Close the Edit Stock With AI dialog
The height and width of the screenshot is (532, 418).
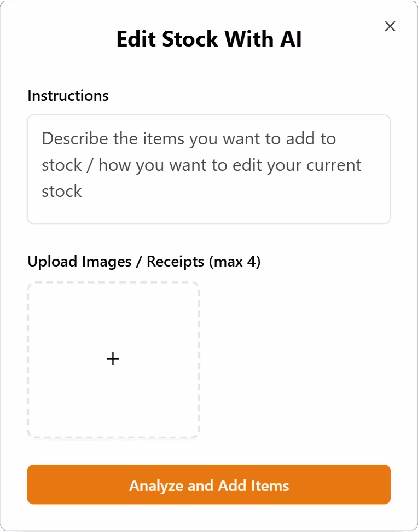[390, 26]
